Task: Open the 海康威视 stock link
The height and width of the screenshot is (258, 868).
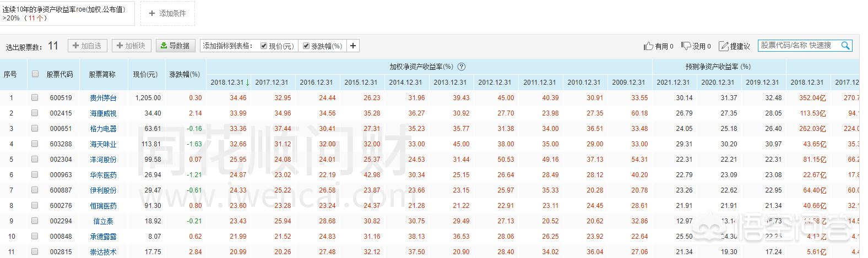Action: click(x=103, y=113)
